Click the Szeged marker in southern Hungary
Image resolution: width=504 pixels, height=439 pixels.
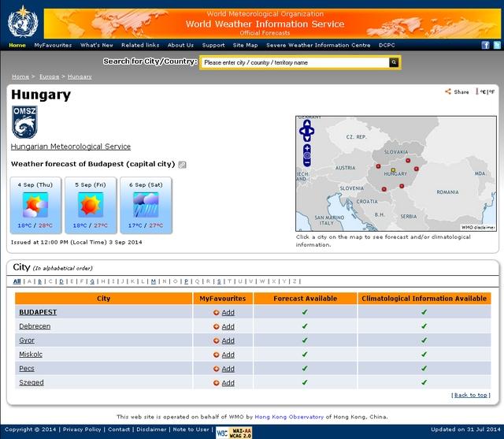402,186
